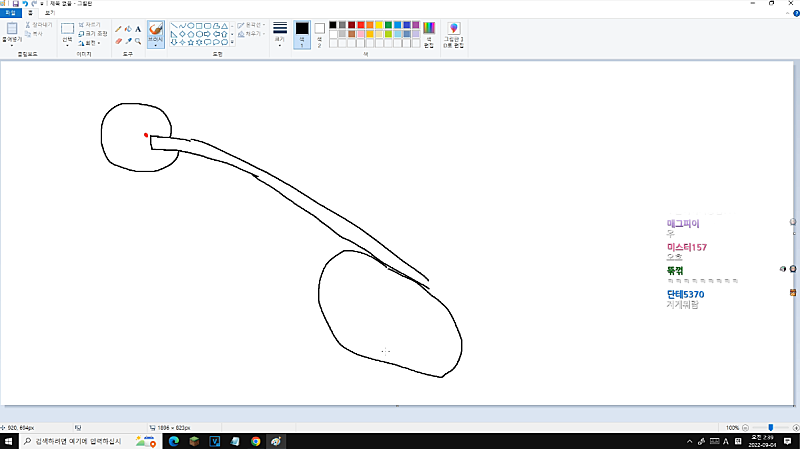Select the Pencil tool
The height and width of the screenshot is (449, 800).
point(118,29)
